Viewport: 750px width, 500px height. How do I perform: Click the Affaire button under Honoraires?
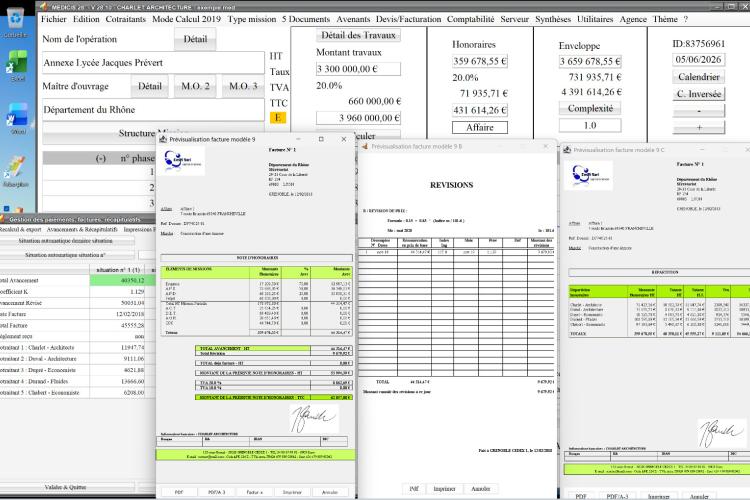coord(480,128)
